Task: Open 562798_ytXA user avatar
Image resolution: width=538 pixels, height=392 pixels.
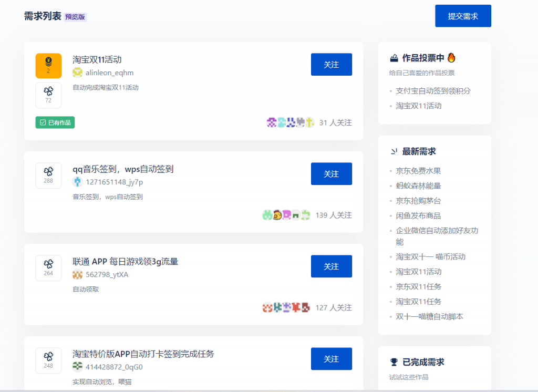Action: [78, 275]
